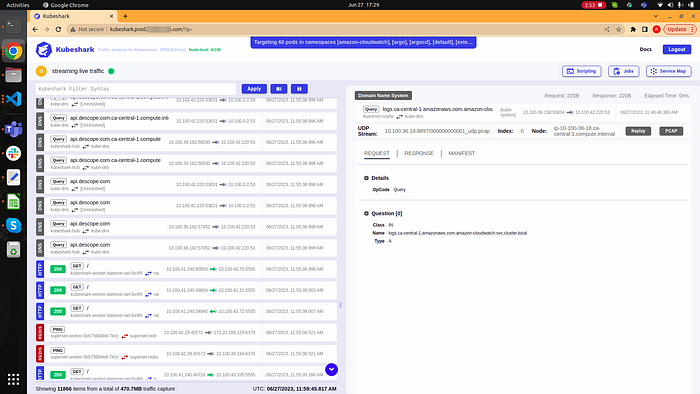Open Slack from dock

(x=13, y=153)
